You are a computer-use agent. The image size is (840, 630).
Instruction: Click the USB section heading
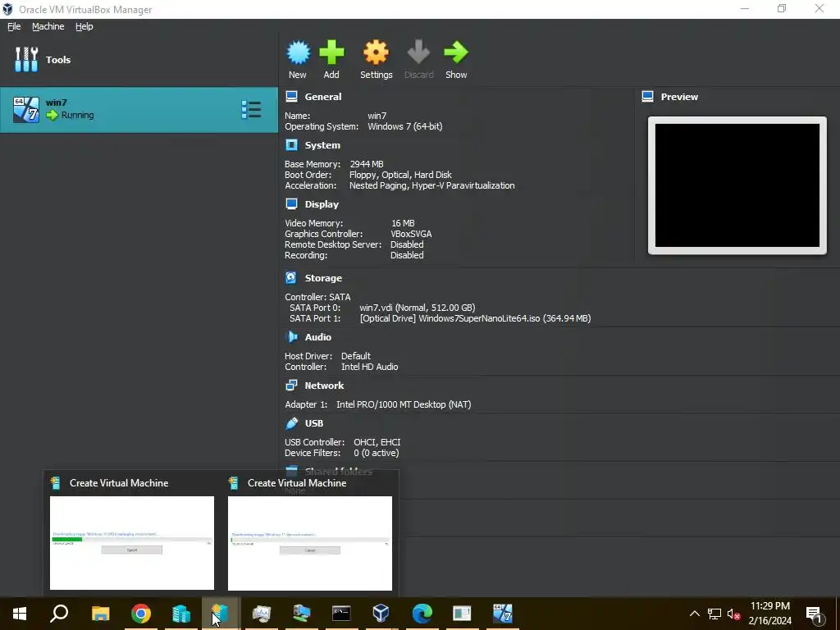(314, 423)
